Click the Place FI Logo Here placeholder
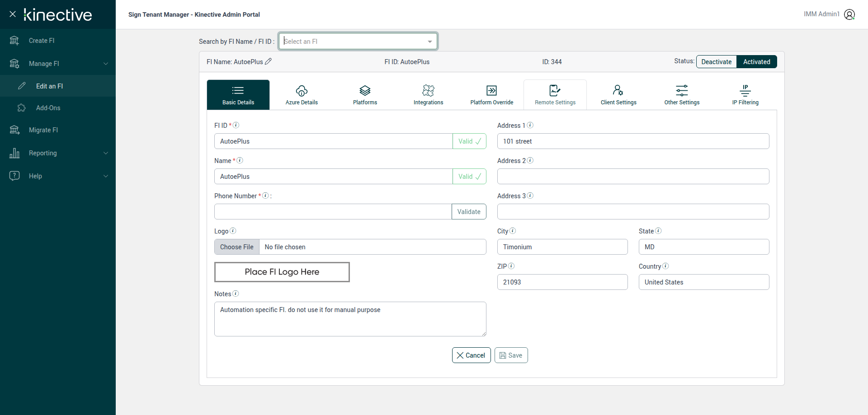 coord(282,272)
